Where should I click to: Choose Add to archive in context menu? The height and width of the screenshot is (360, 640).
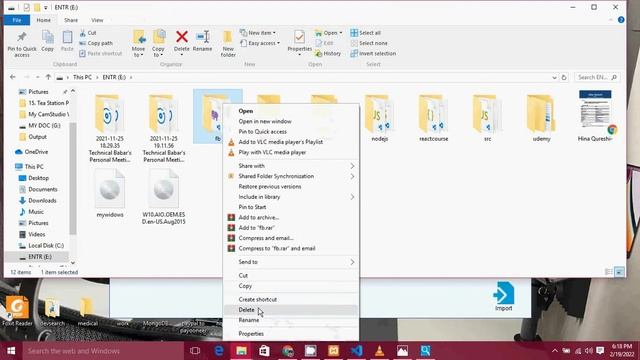[291, 218]
